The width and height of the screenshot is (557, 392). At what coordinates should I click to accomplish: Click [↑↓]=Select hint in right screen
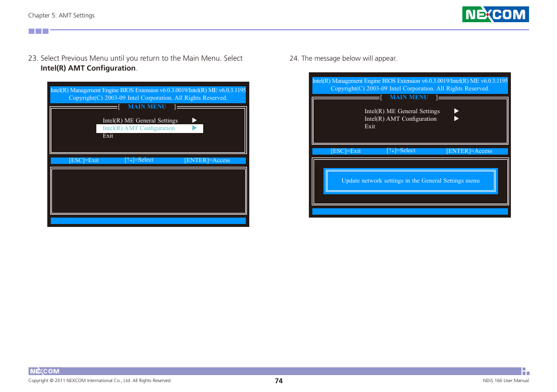(401, 150)
